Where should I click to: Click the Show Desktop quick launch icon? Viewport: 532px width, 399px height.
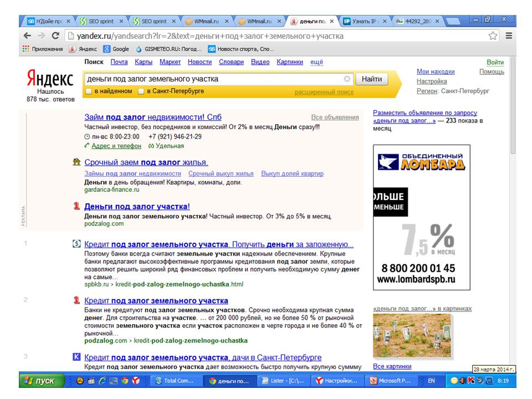pyautogui.click(x=114, y=381)
